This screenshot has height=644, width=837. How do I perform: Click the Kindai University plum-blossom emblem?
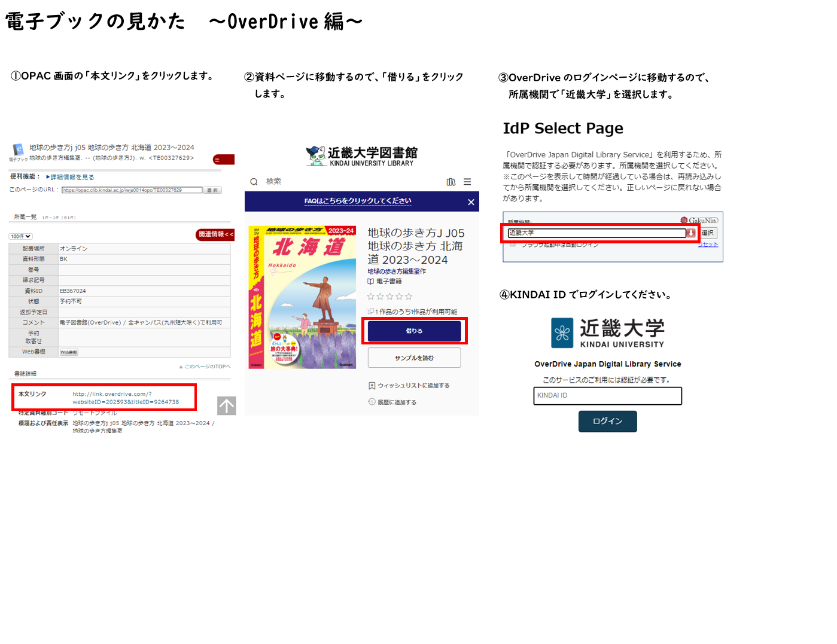(562, 333)
